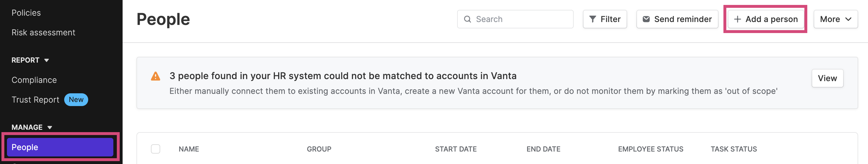Image resolution: width=868 pixels, height=164 pixels.
Task: Click the New badge beside Trust Report
Action: (76, 100)
